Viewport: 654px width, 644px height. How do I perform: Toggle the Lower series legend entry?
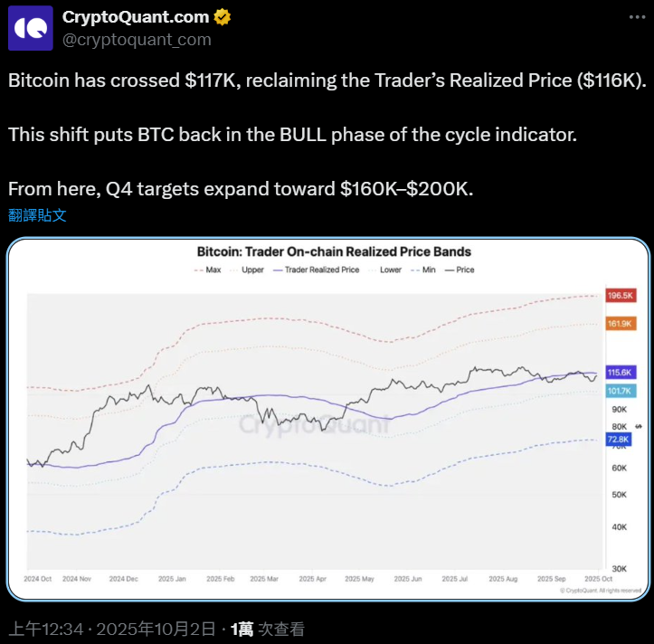pos(385,270)
